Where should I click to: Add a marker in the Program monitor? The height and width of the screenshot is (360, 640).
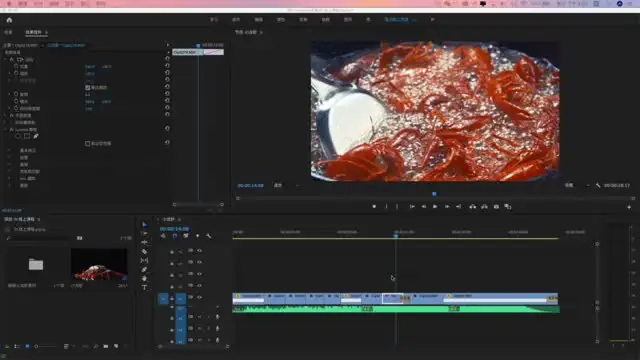[x=374, y=207]
